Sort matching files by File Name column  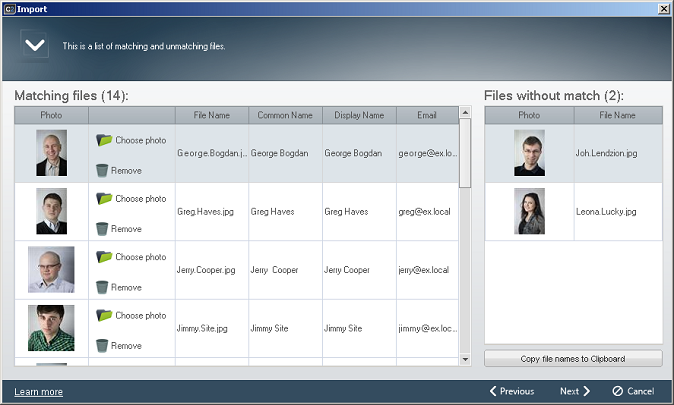pyautogui.click(x=211, y=115)
